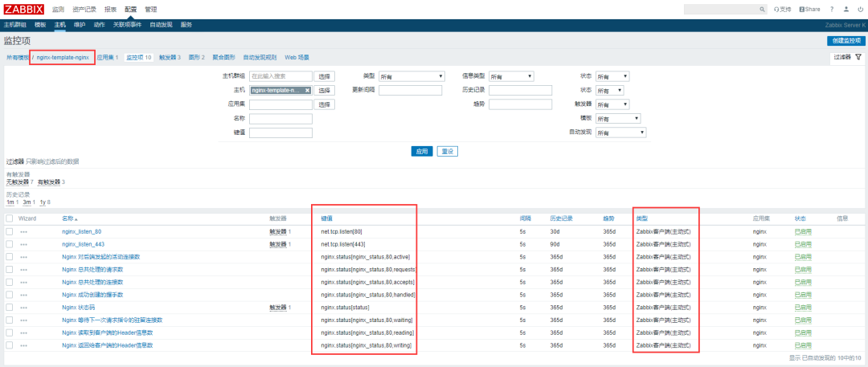Click the ZABBIX logo
868x367 pixels.
coord(24,9)
